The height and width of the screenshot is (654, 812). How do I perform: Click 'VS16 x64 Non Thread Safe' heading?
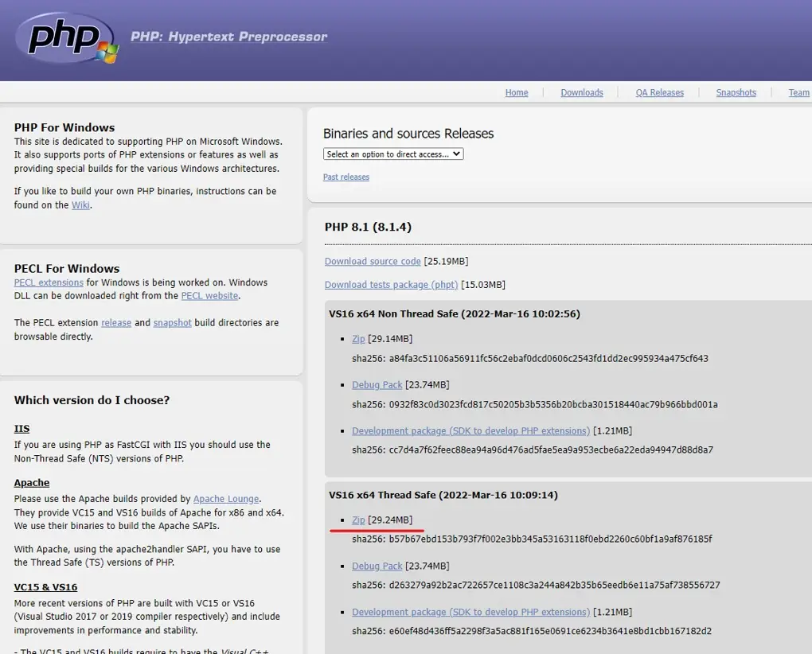454,314
